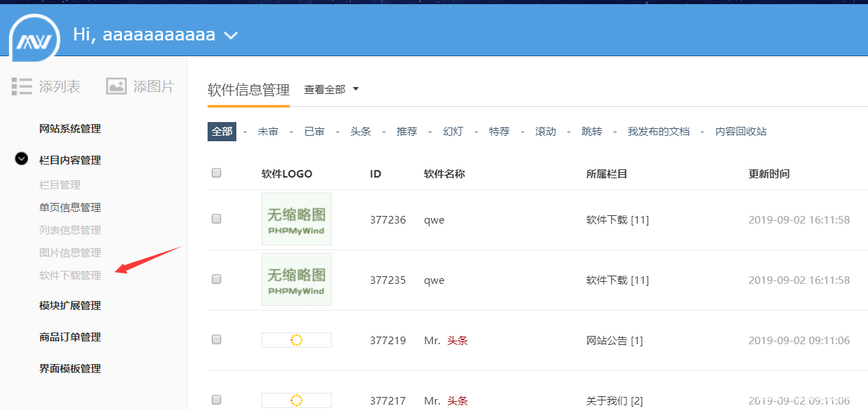Select the 全部 highlighted filter
868x410 pixels.
[222, 132]
